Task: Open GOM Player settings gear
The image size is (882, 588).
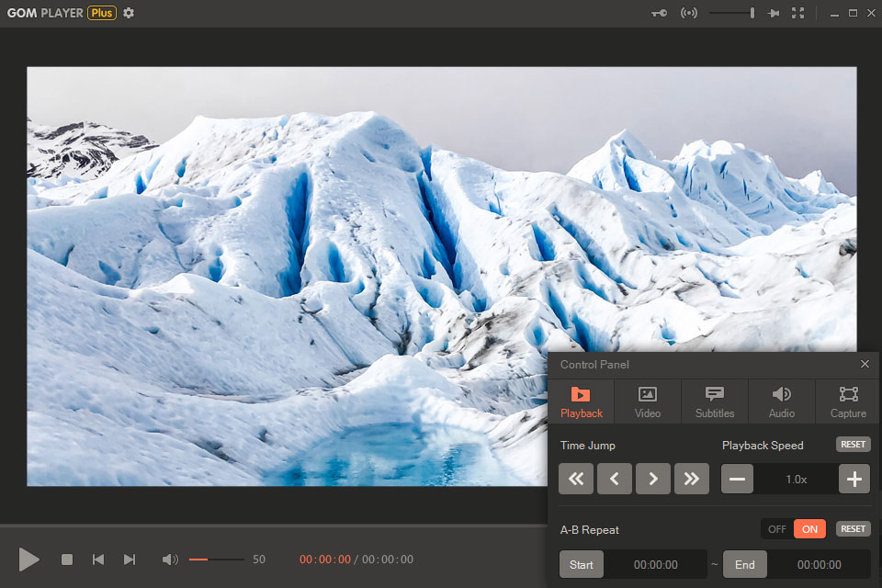Action: 129,13
